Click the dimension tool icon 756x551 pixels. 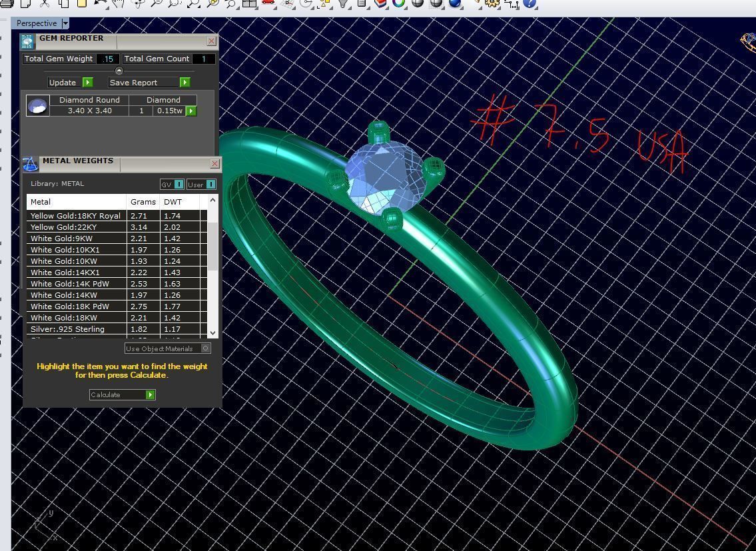click(x=512, y=4)
